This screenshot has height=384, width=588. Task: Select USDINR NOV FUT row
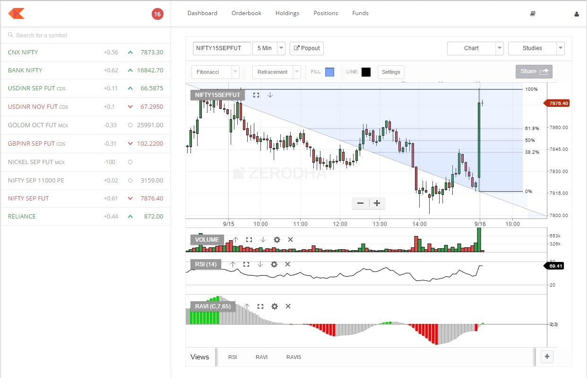86,107
